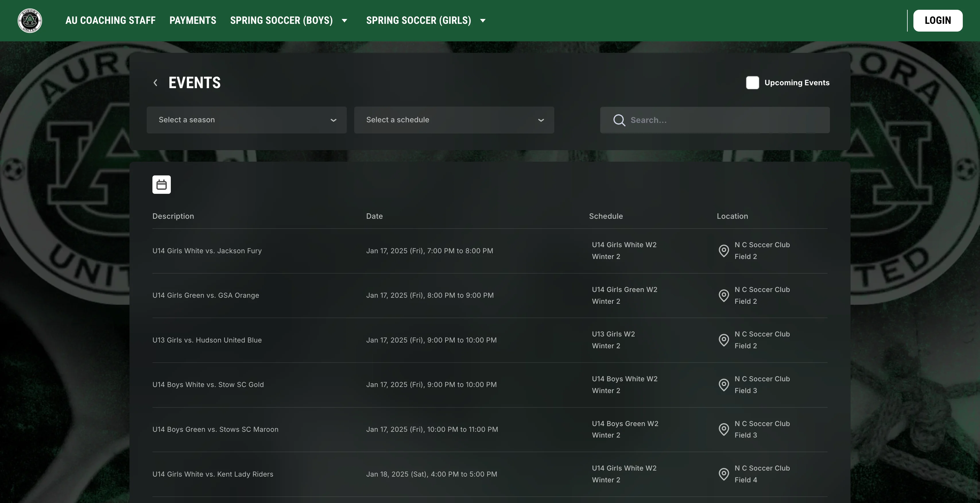Click the Schedule column header
This screenshot has width=980, height=503.
tap(606, 216)
